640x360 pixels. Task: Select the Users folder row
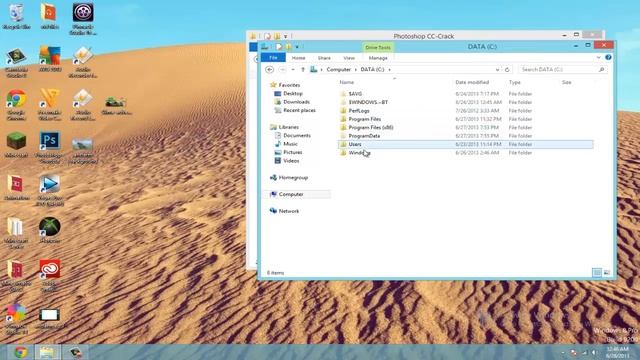tap(465, 144)
